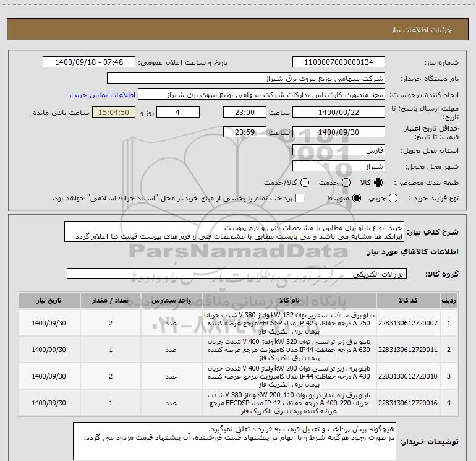Click the buyer organization name field
Image resolution: width=476 pixels, height=461 pixels.
[x=246, y=79]
